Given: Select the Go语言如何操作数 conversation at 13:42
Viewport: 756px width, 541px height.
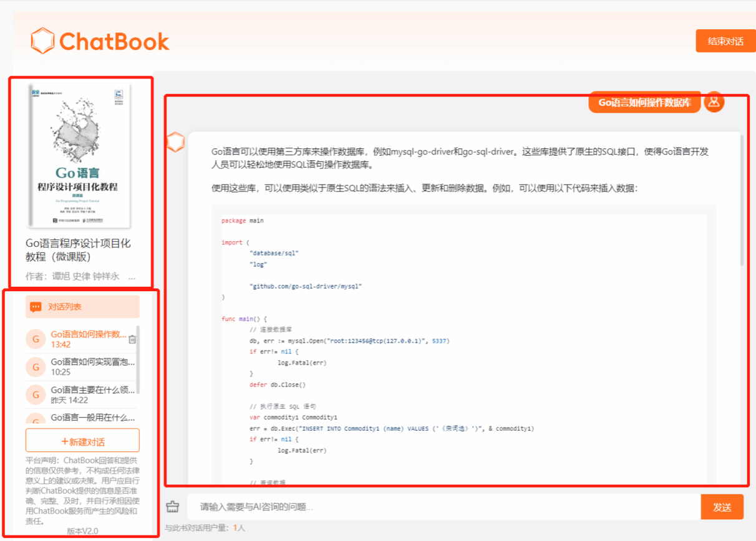Looking at the screenshot, I should (87, 335).
